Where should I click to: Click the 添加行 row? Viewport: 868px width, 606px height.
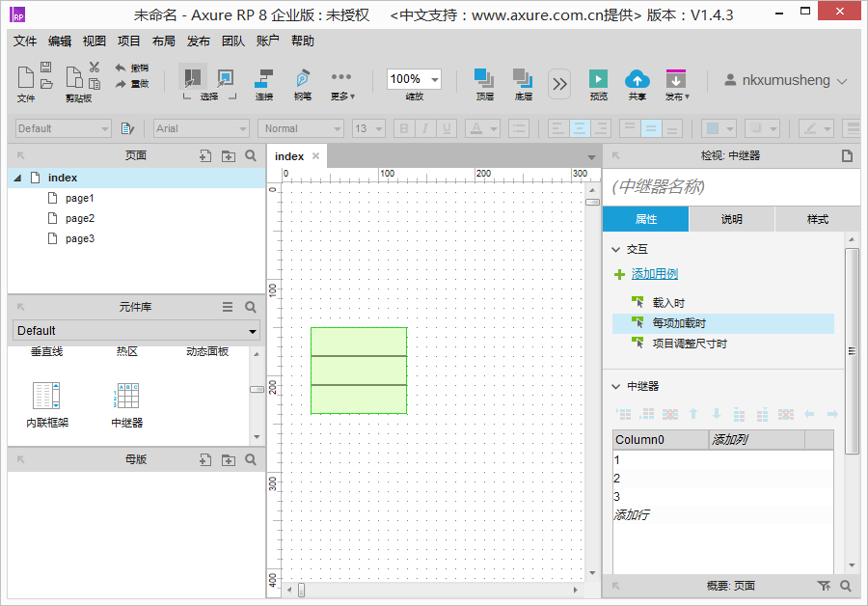pyautogui.click(x=723, y=514)
